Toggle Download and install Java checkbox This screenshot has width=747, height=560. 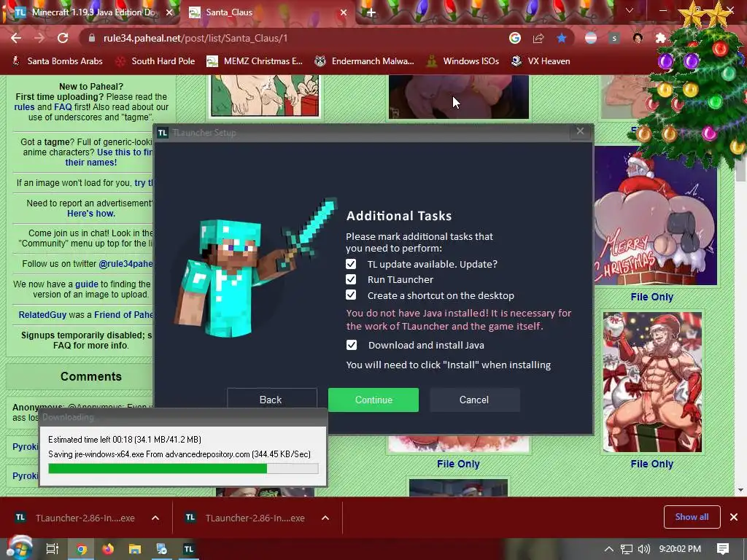352,345
